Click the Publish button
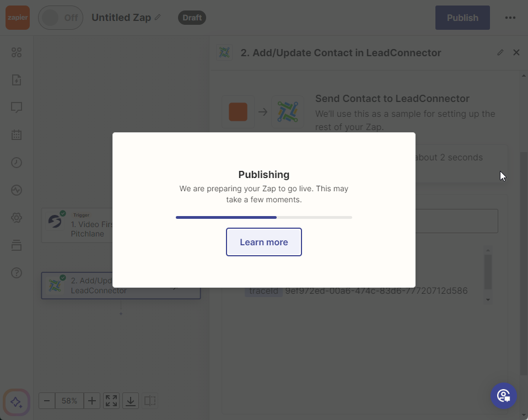The height and width of the screenshot is (420, 528). 462,18
